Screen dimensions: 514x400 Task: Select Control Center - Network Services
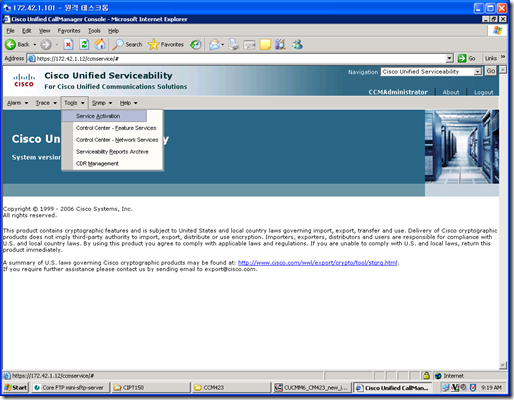pyautogui.click(x=117, y=140)
